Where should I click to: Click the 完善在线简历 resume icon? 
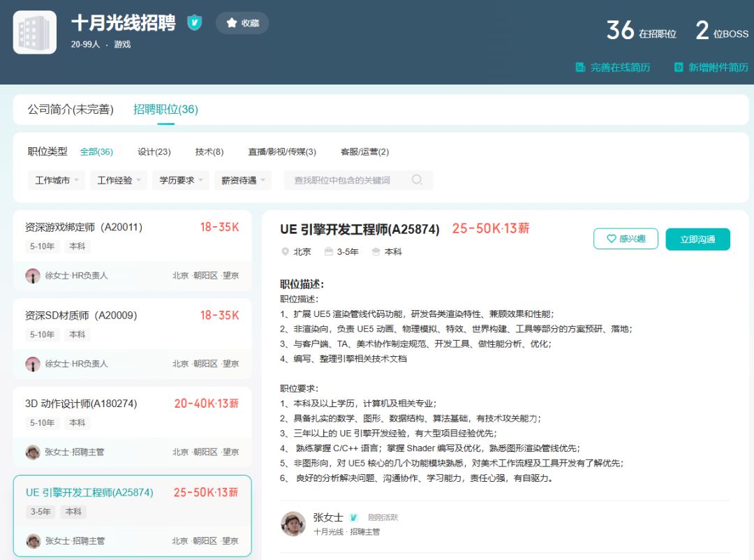click(580, 67)
